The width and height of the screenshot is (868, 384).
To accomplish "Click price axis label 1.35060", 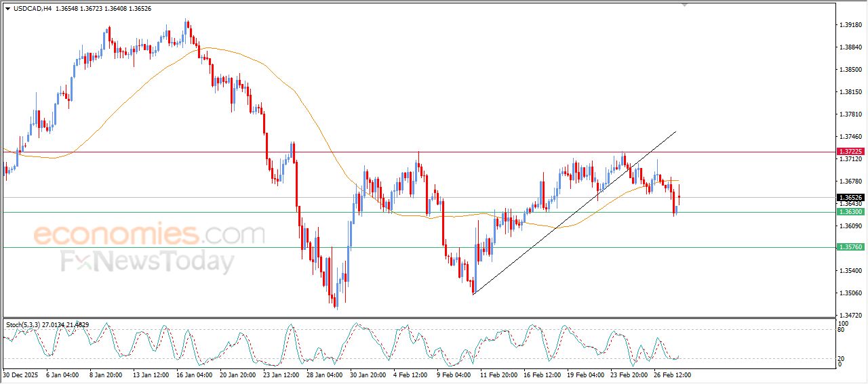I will tap(850, 293).
